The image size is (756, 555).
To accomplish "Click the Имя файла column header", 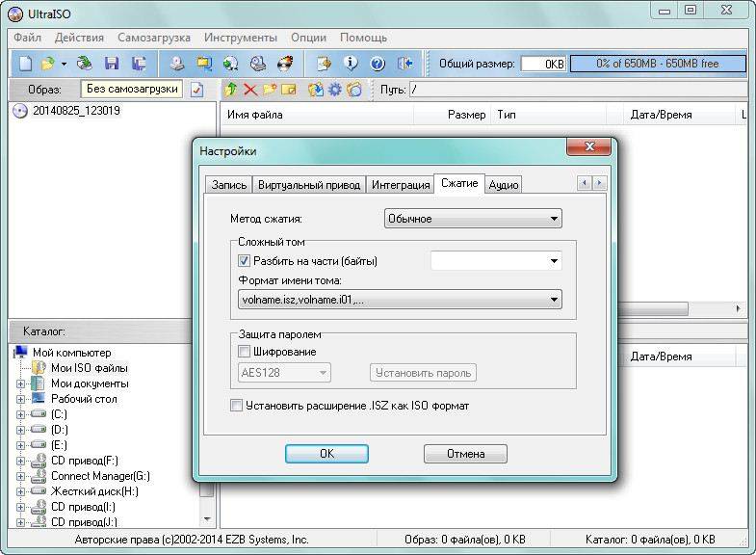I will click(x=317, y=115).
